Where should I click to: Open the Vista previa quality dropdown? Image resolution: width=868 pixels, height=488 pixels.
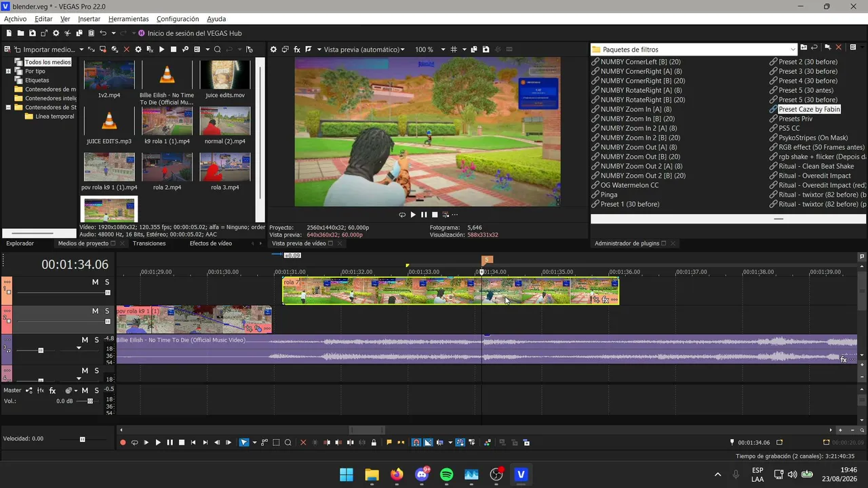click(x=402, y=49)
